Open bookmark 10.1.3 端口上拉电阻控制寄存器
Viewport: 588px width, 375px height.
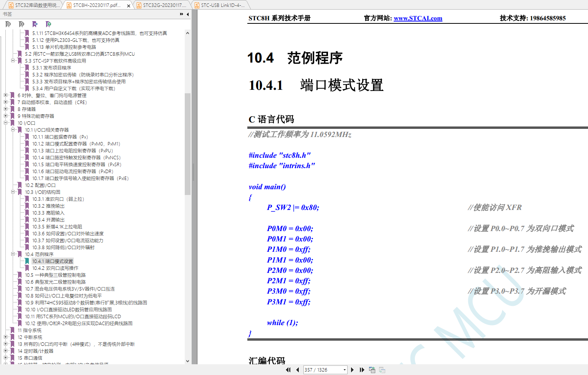pos(73,150)
